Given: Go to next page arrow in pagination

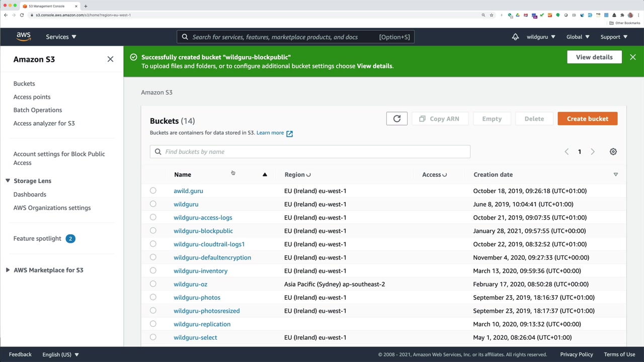Looking at the screenshot, I should (x=592, y=152).
